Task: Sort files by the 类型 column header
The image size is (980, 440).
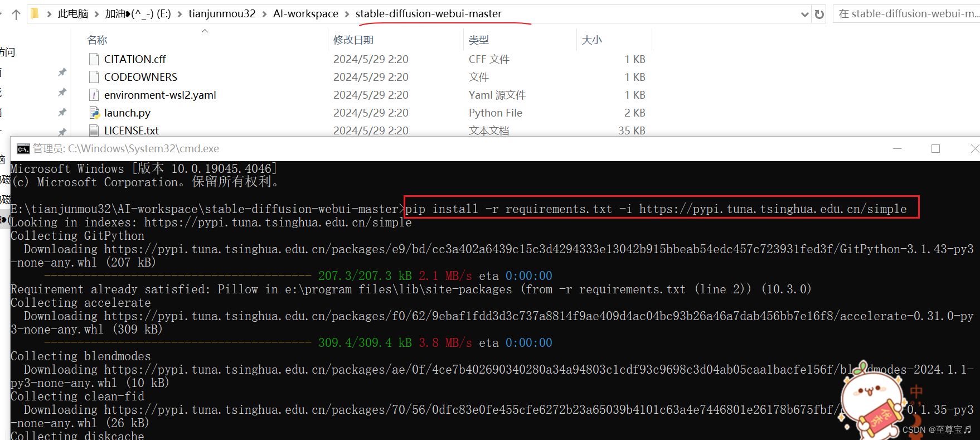Action: point(479,40)
